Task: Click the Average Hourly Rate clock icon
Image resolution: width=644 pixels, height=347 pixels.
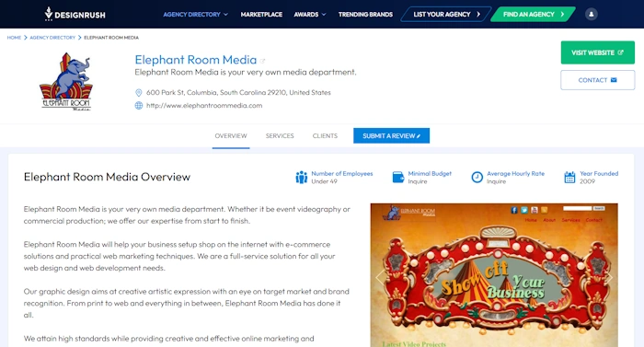Action: click(477, 178)
